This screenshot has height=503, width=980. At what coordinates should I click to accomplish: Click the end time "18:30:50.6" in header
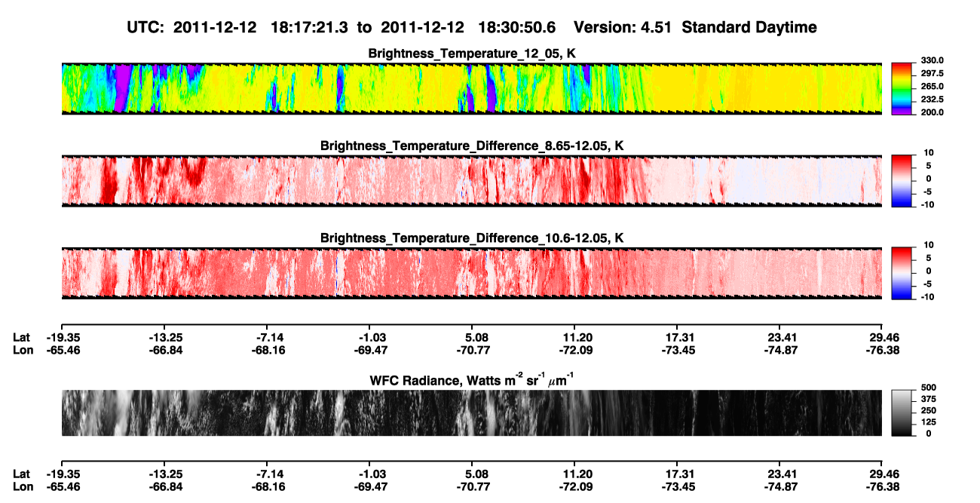[517, 28]
